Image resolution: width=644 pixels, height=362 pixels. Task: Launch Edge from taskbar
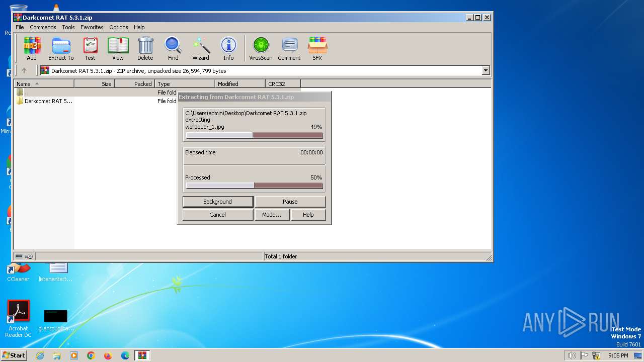[x=125, y=355]
